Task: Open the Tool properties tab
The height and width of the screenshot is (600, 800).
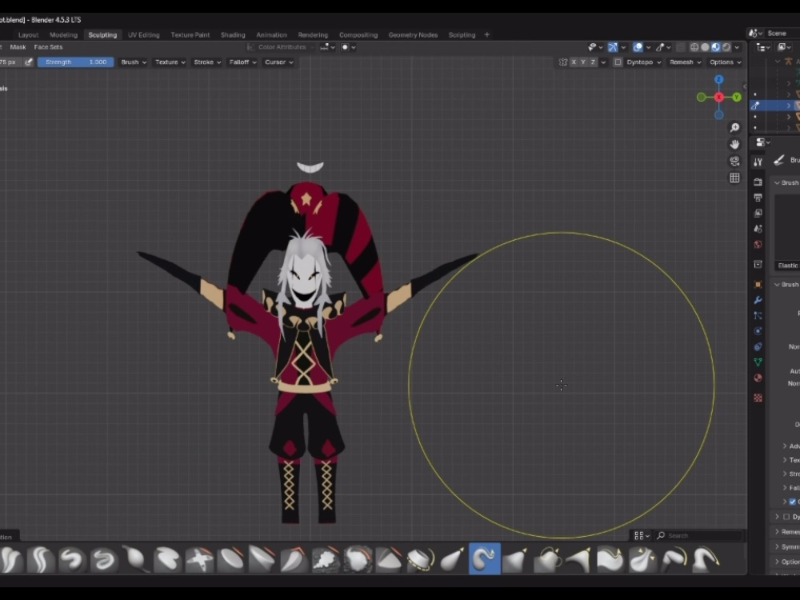Action: point(758,162)
